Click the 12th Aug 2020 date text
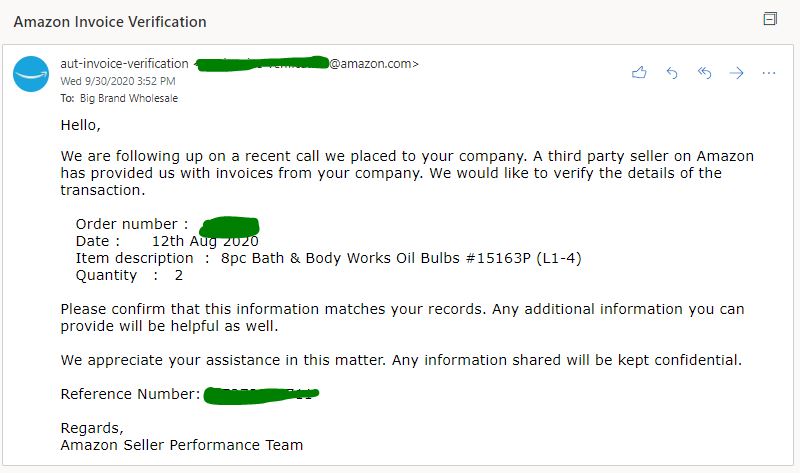Image resolution: width=800 pixels, height=473 pixels. point(205,241)
